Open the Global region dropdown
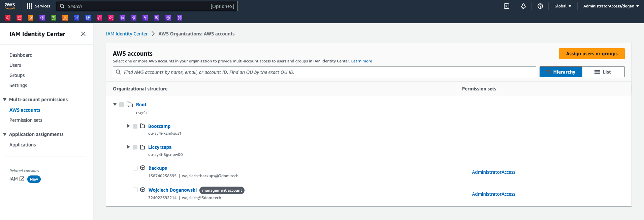 (x=563, y=6)
